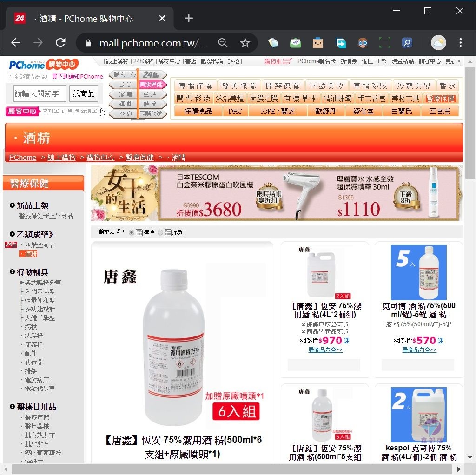
Task: Click the scroll down arrow
Action: coord(470,457)
